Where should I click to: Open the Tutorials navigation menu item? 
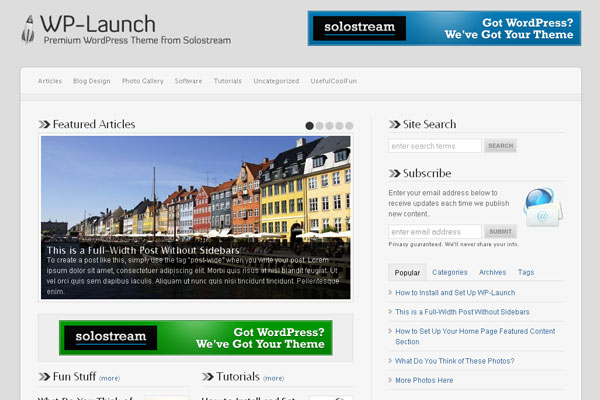click(x=228, y=81)
